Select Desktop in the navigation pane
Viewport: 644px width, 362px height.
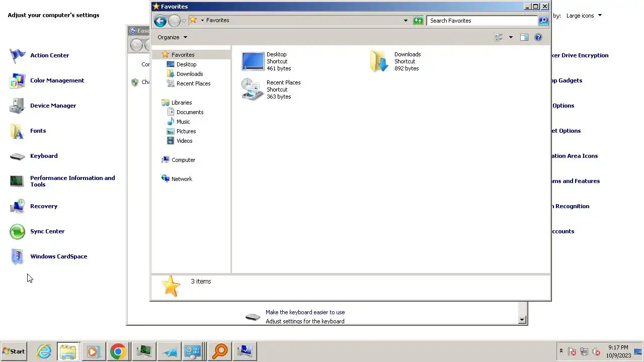click(186, 64)
